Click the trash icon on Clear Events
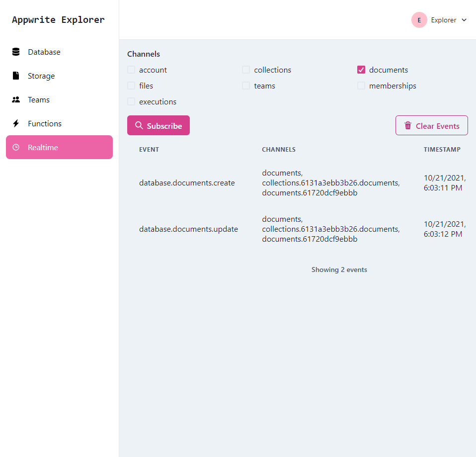The width and height of the screenshot is (476, 457). (408, 125)
